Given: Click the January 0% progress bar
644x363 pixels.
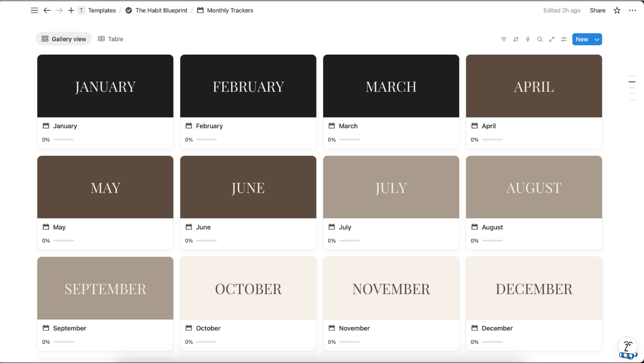Looking at the screenshot, I should [x=64, y=140].
